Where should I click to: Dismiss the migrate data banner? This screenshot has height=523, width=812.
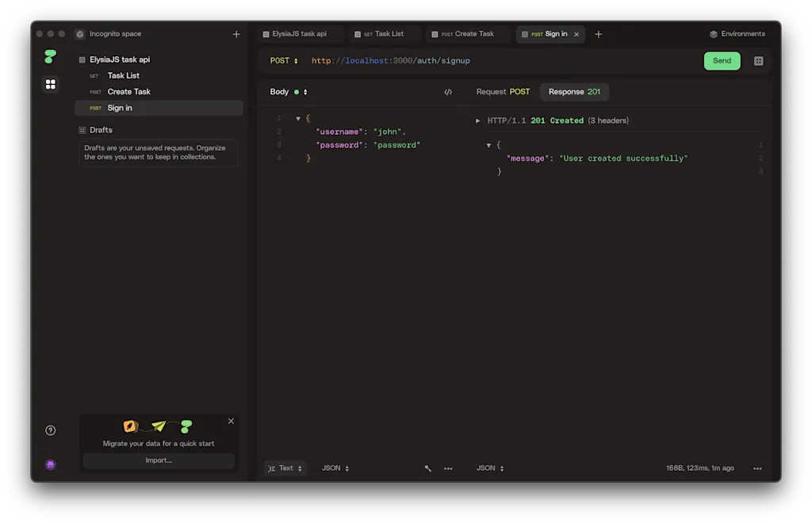click(x=231, y=421)
